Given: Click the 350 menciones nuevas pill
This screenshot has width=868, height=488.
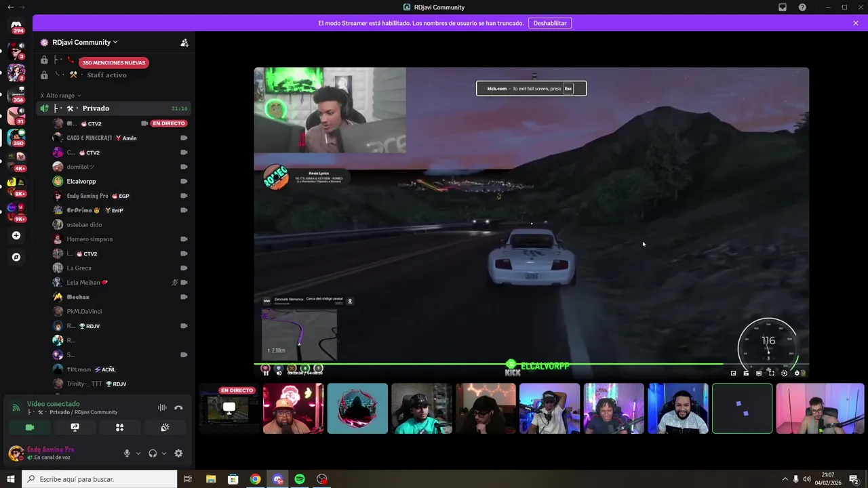Looking at the screenshot, I should click(x=114, y=62).
